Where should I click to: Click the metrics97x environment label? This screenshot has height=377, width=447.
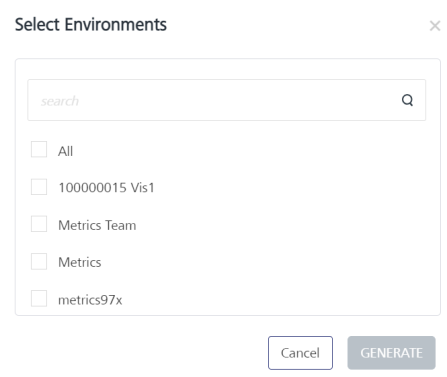coord(90,300)
